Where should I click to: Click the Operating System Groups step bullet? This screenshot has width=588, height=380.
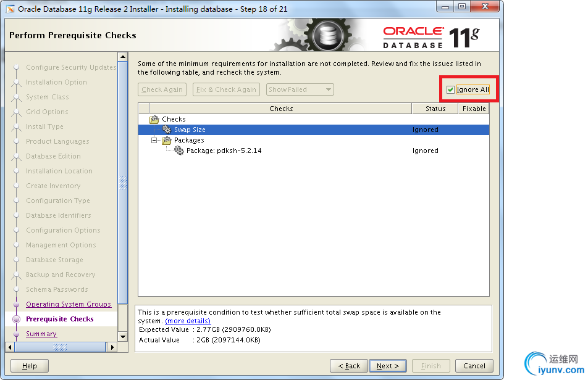tap(16, 304)
